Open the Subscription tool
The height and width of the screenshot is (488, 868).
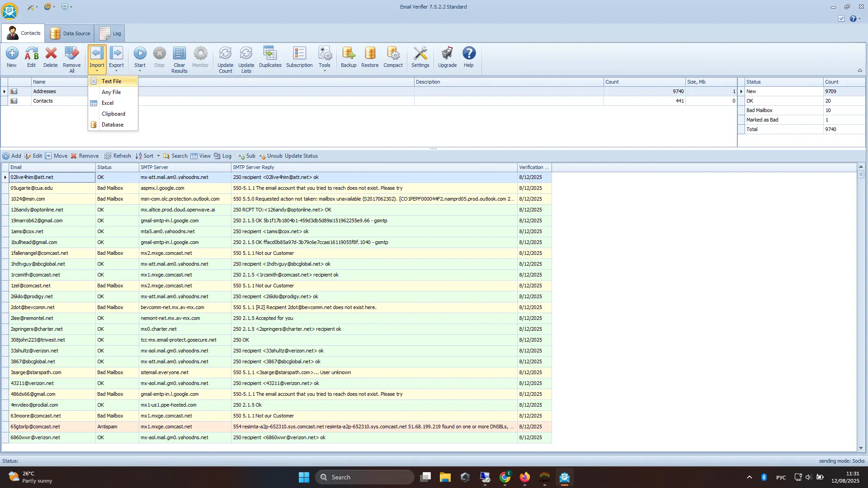click(x=299, y=57)
